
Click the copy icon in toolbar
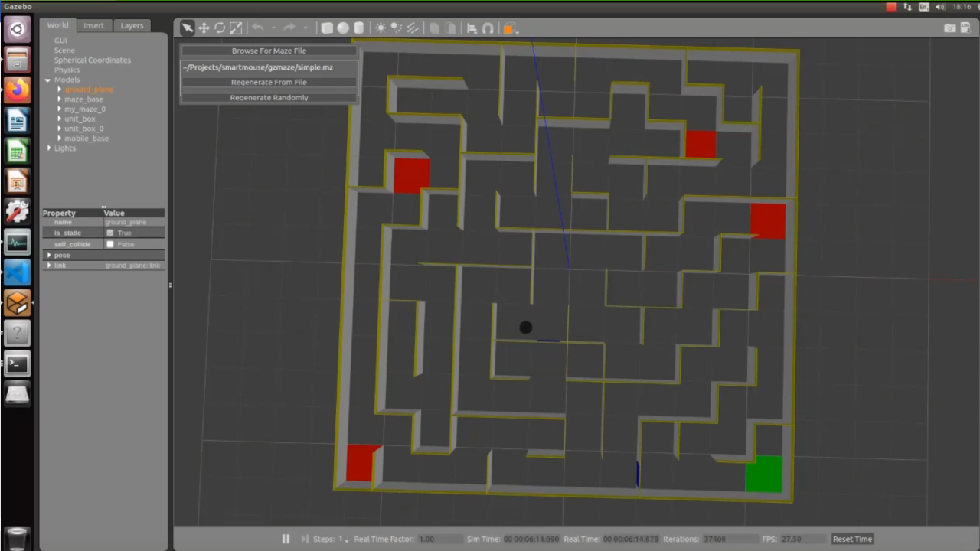434,28
